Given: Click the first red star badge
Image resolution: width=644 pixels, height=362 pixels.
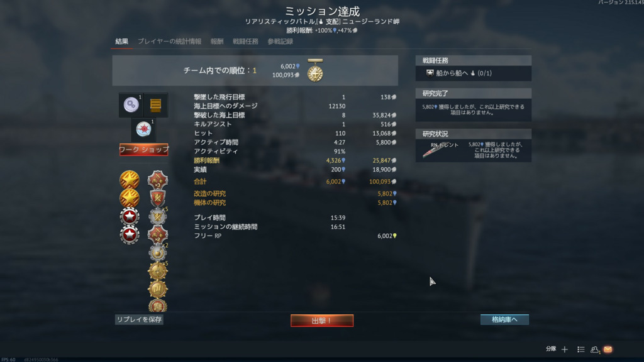Looking at the screenshot, I should pyautogui.click(x=130, y=216).
